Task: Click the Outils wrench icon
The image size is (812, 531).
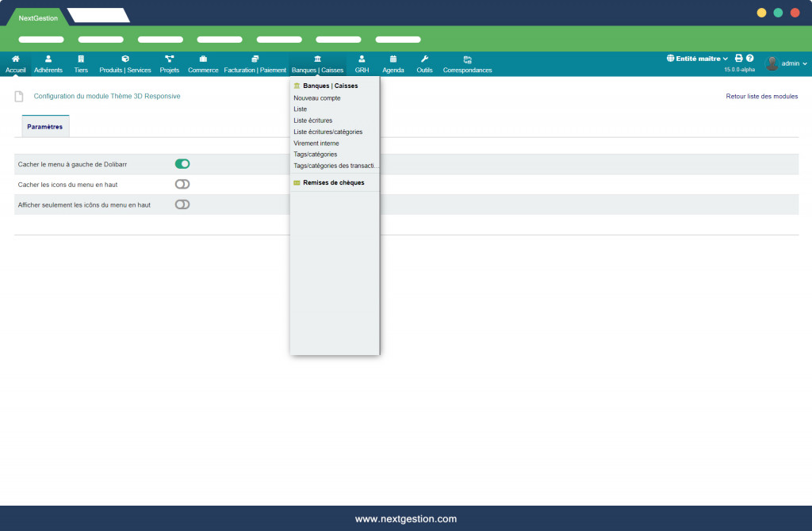Action: (425, 59)
